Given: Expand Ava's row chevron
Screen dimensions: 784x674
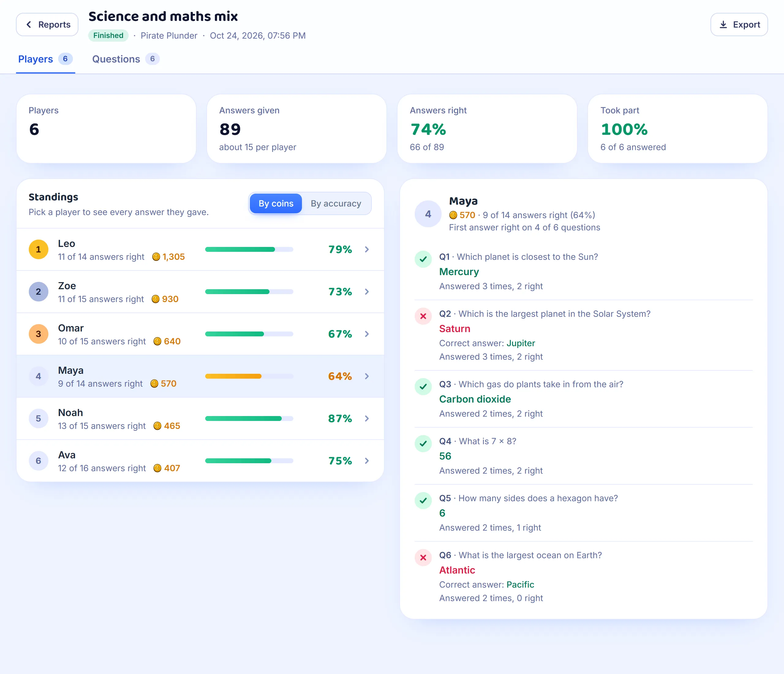Looking at the screenshot, I should (367, 461).
